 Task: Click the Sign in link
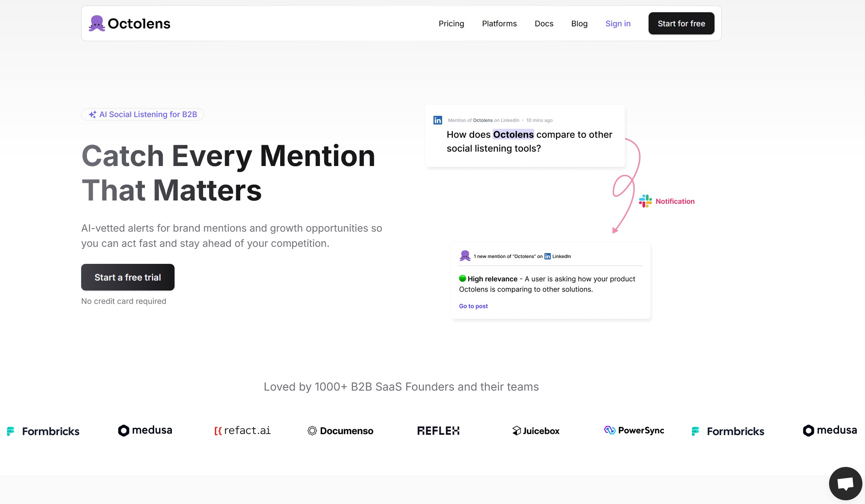click(x=618, y=23)
